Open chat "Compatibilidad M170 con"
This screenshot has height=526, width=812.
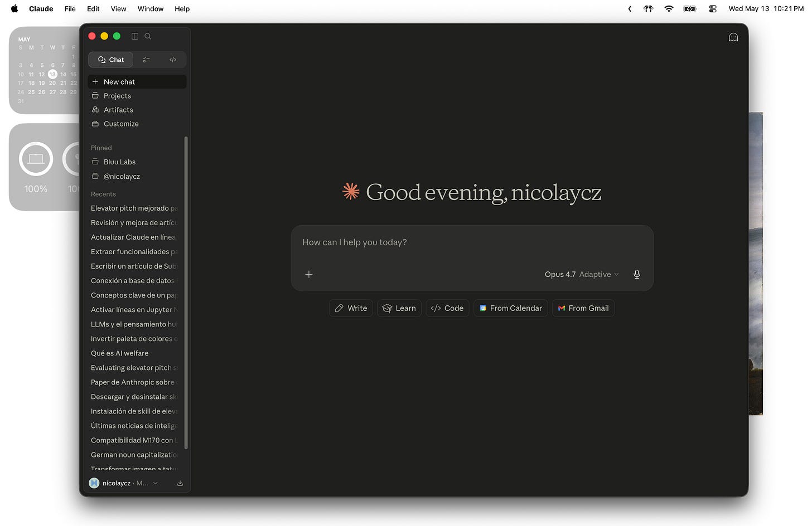point(135,440)
